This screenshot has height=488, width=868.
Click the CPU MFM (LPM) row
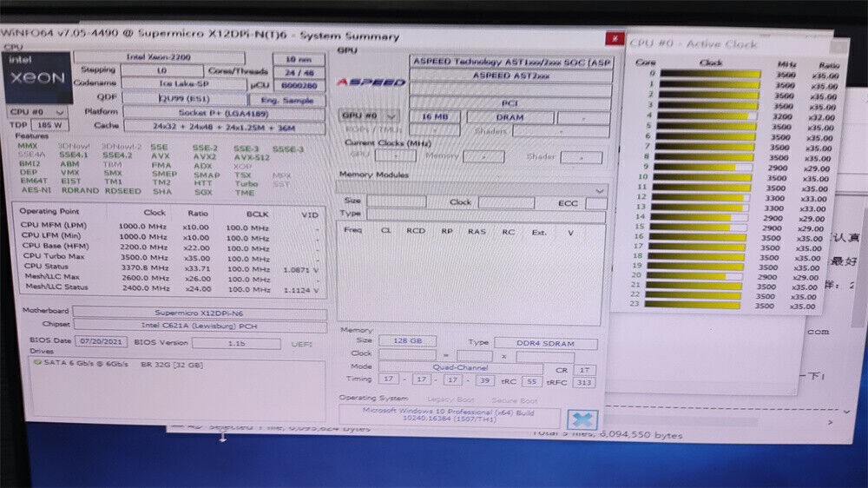coord(170,226)
